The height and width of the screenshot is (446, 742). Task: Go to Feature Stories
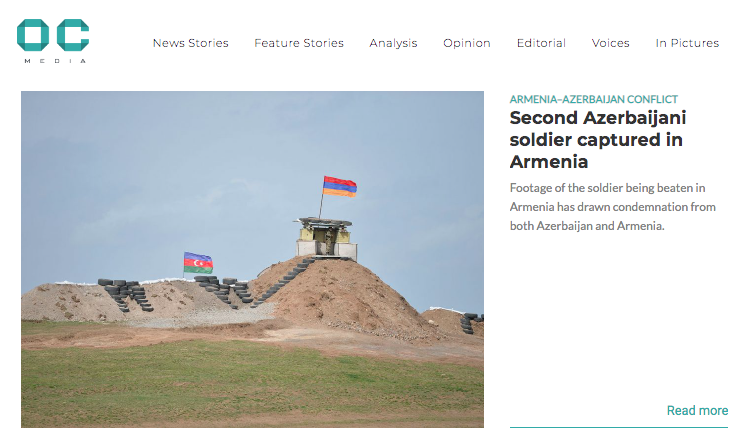[x=299, y=43]
